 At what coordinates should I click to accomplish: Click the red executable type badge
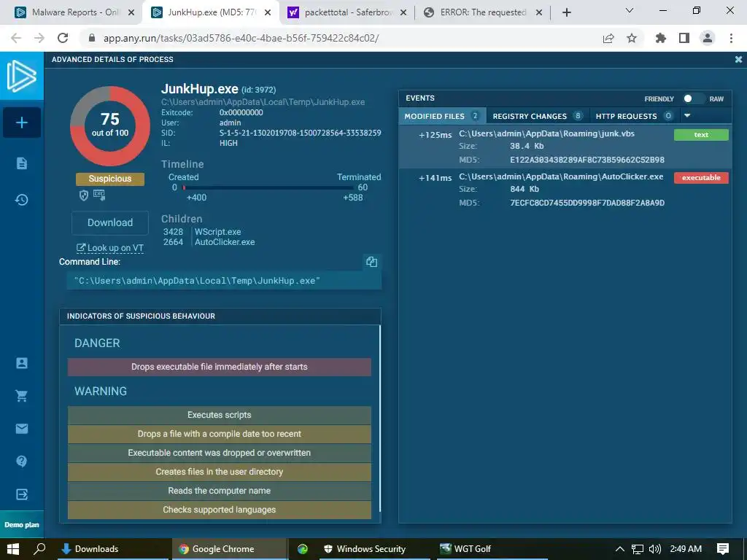tap(701, 178)
